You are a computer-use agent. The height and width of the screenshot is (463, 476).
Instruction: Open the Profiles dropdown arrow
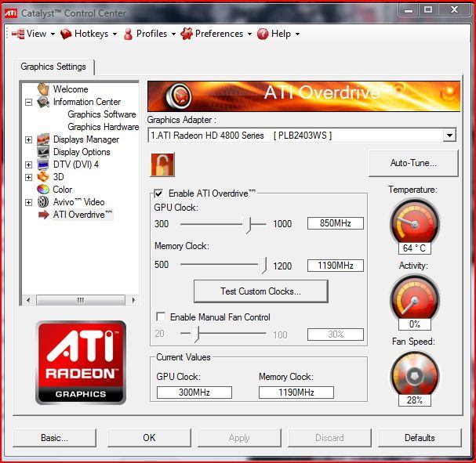[x=173, y=34]
